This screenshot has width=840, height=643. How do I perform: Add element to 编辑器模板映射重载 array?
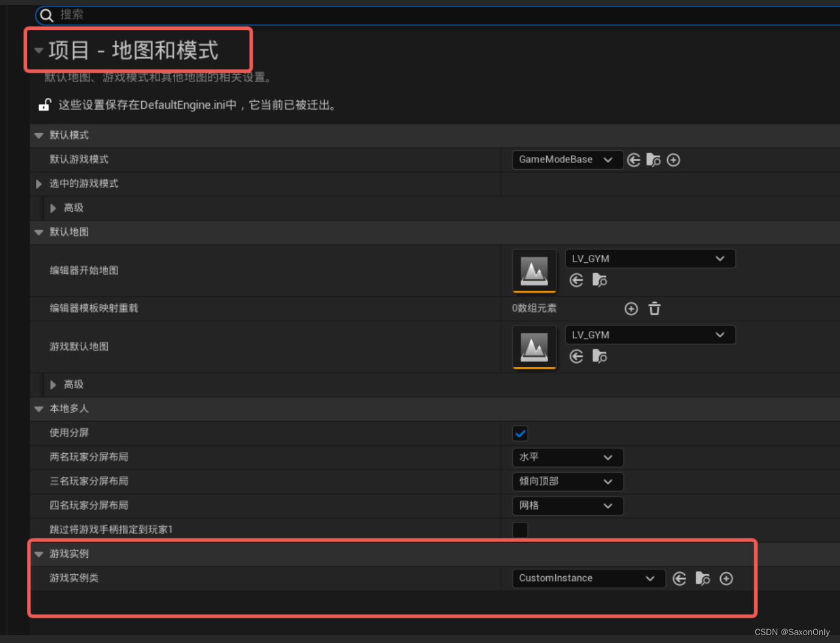coord(631,308)
